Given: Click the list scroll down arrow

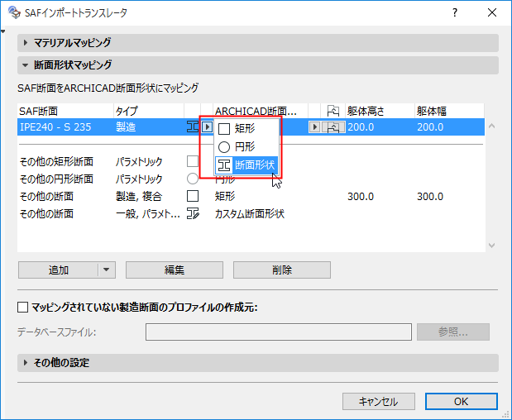Looking at the screenshot, I should point(492,245).
